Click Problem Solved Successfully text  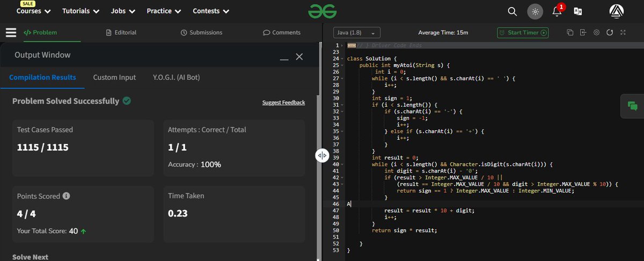click(x=66, y=101)
